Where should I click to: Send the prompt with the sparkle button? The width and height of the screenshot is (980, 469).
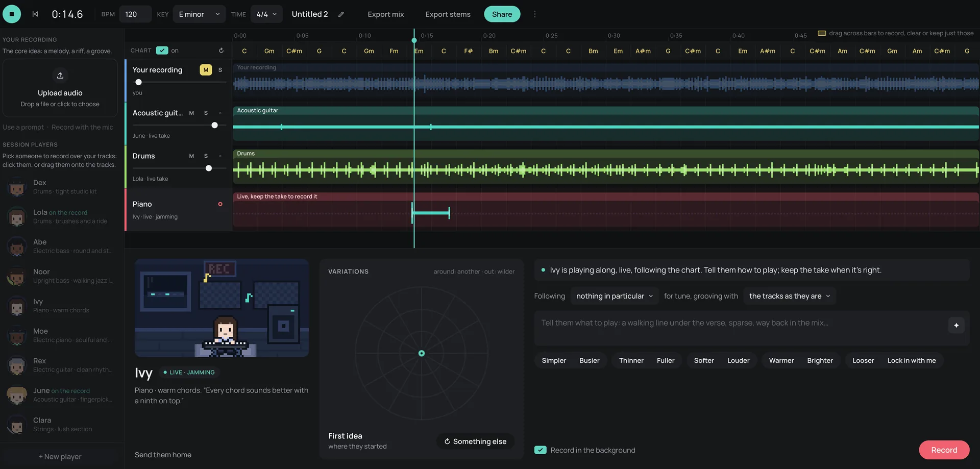[956, 325]
